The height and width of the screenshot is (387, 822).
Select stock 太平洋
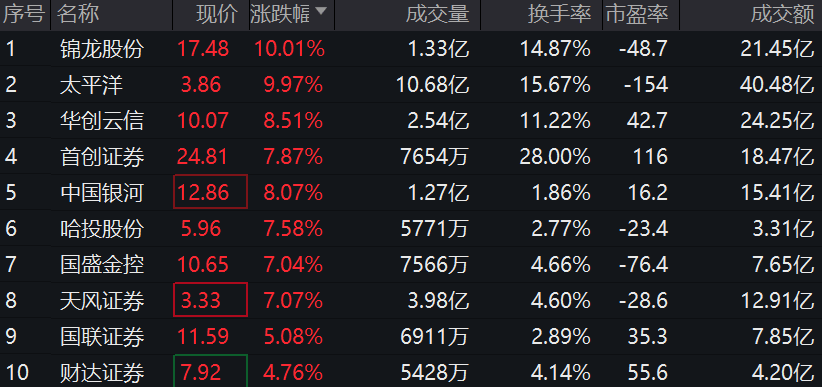click(x=91, y=85)
